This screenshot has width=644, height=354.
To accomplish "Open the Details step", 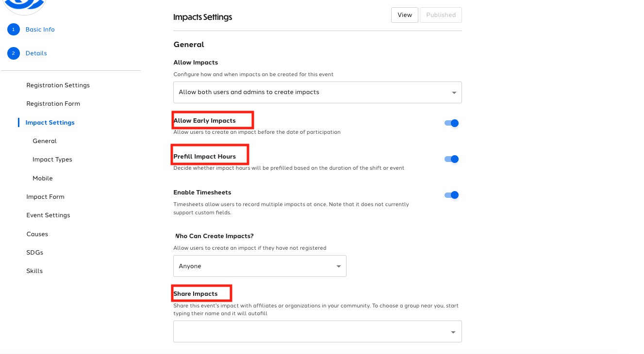I will pyautogui.click(x=36, y=53).
